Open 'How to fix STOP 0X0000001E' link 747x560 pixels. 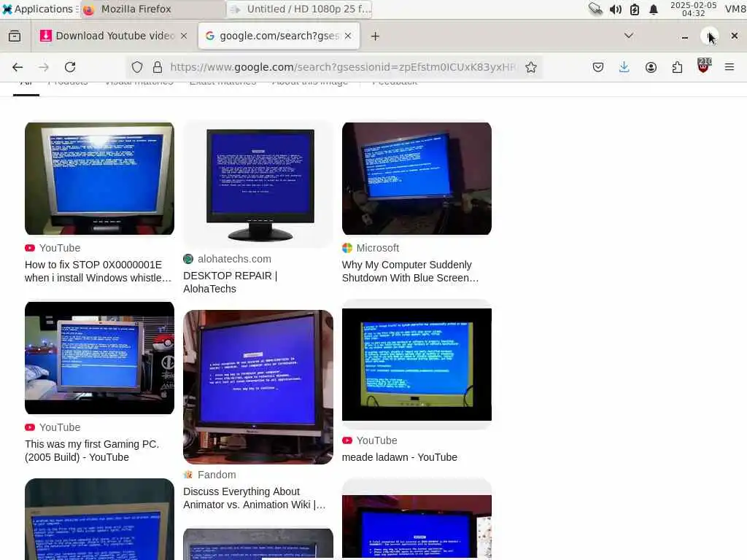(98, 271)
